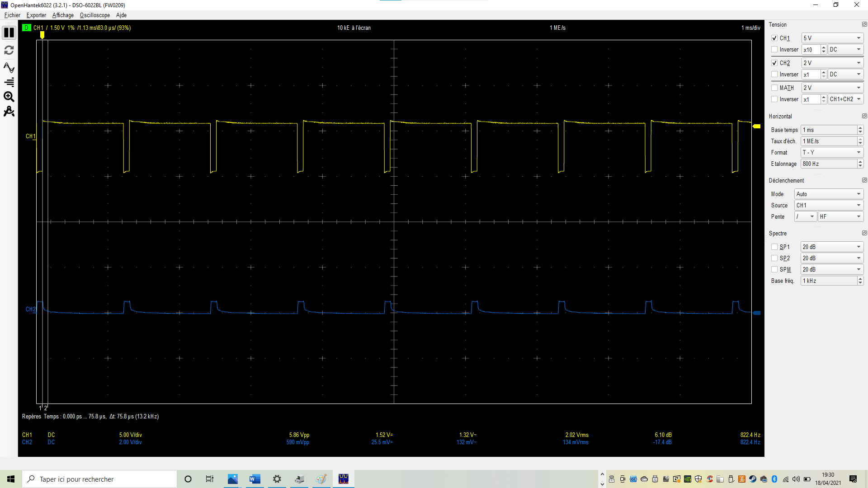Open OpenHantek icon in Windows taskbar
The height and width of the screenshot is (488, 868).
[x=344, y=479]
